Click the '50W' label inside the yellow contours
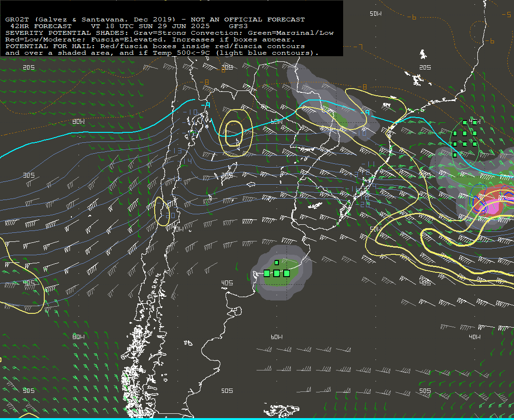Screen dimensions: 514x420 [x=376, y=229]
